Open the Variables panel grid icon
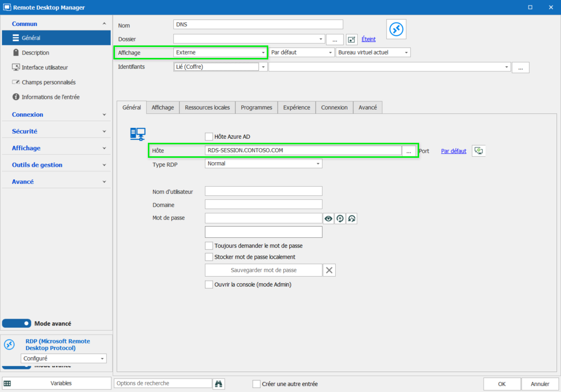The width and height of the screenshot is (561, 392). coord(8,383)
